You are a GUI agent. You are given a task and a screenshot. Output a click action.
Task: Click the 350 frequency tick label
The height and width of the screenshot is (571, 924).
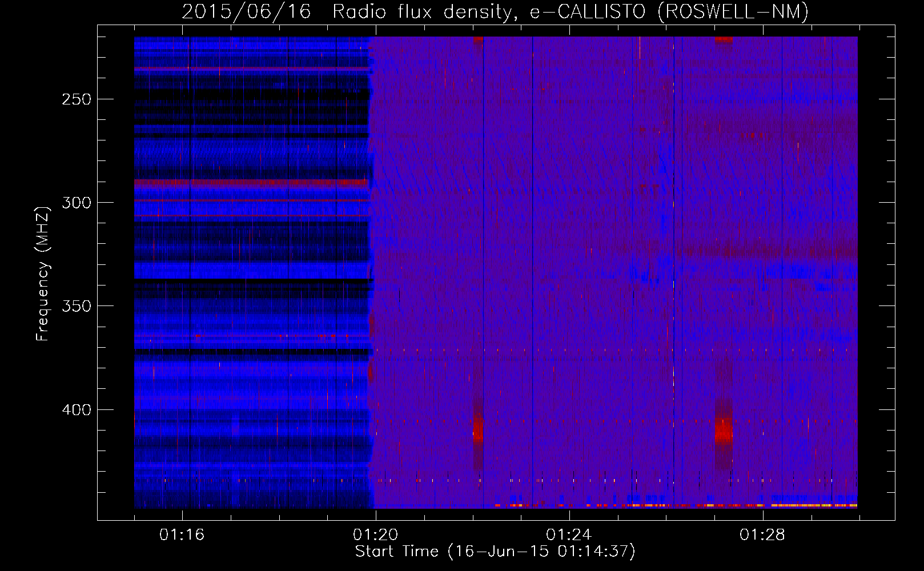tap(76, 306)
